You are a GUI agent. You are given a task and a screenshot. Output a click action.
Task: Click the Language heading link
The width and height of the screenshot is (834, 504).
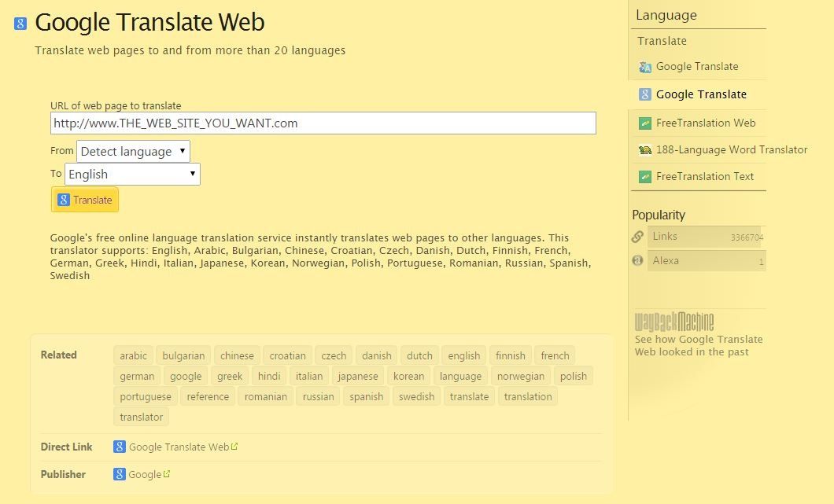pos(666,16)
